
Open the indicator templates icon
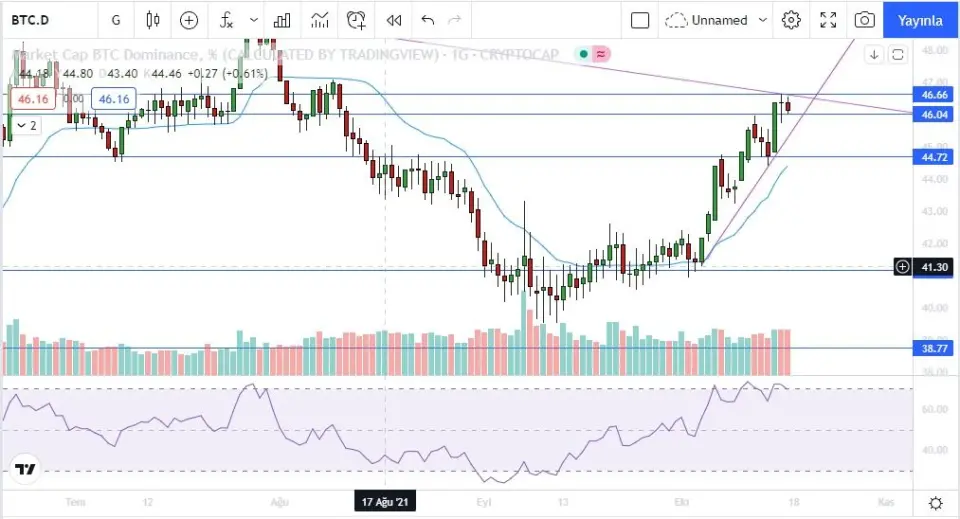click(x=320, y=20)
